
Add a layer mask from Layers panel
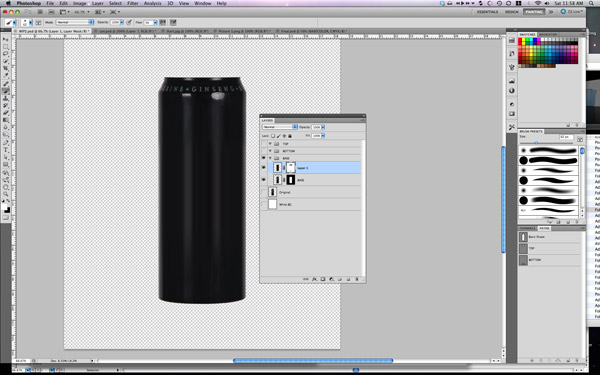(323, 279)
